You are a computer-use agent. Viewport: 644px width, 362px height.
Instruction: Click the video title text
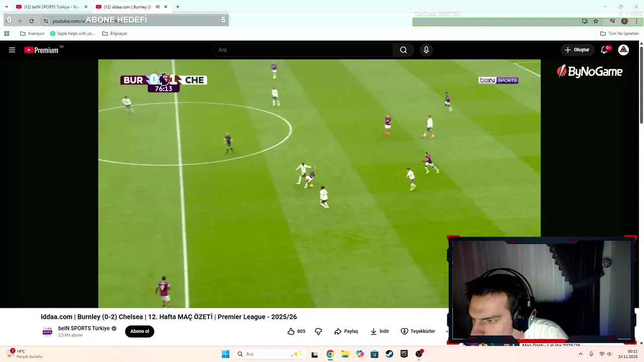point(169,317)
